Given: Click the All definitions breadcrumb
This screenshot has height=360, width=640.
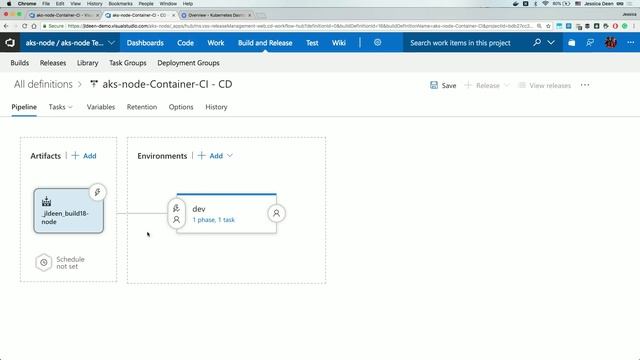Looking at the screenshot, I should point(43,84).
